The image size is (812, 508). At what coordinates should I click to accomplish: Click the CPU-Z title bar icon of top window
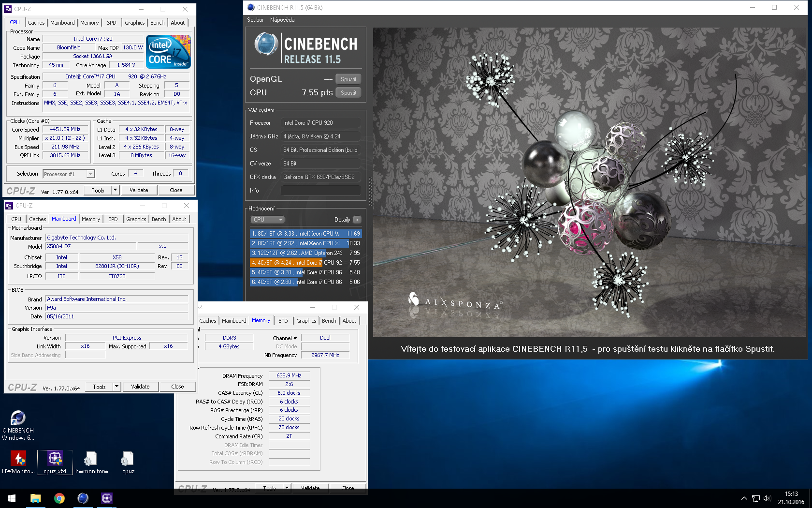point(8,9)
